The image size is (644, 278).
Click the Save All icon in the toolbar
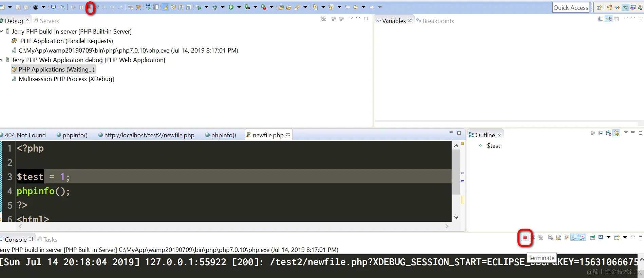pyautogui.click(x=26, y=7)
